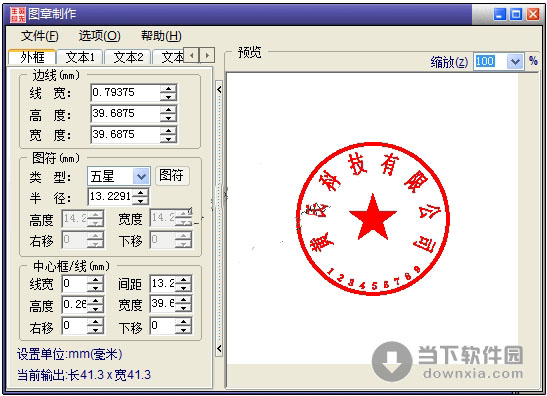This screenshot has width=547, height=396.
Task: Increase 中心框 线宽 with up arrow
Action: click(x=95, y=280)
